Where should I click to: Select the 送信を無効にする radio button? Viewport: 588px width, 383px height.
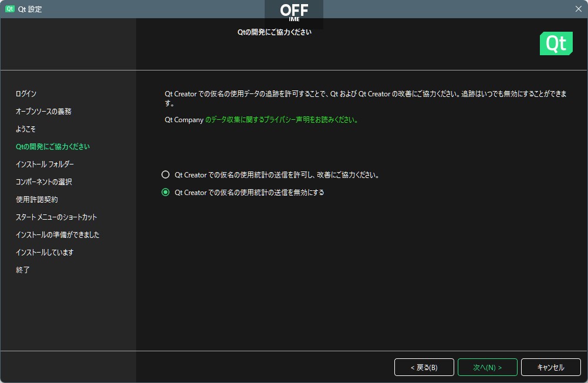[165, 192]
